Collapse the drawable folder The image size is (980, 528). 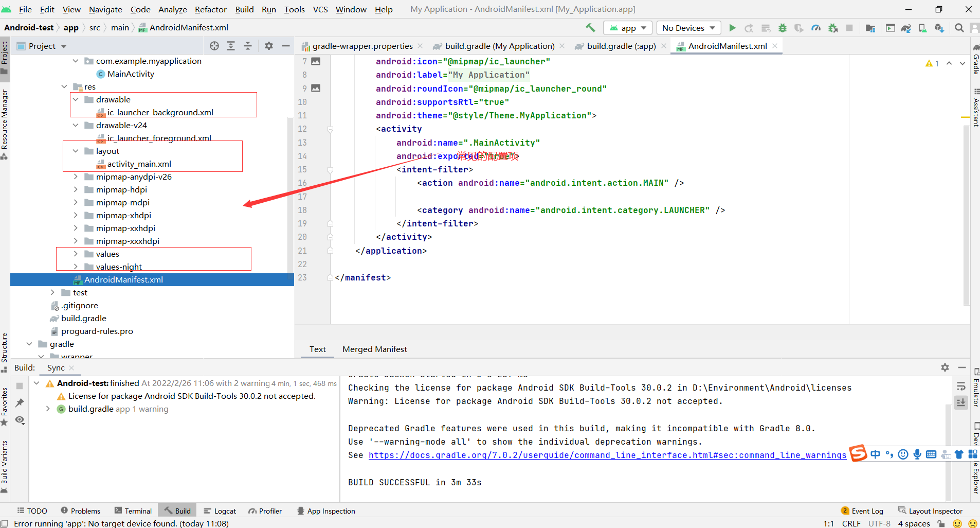(76, 99)
